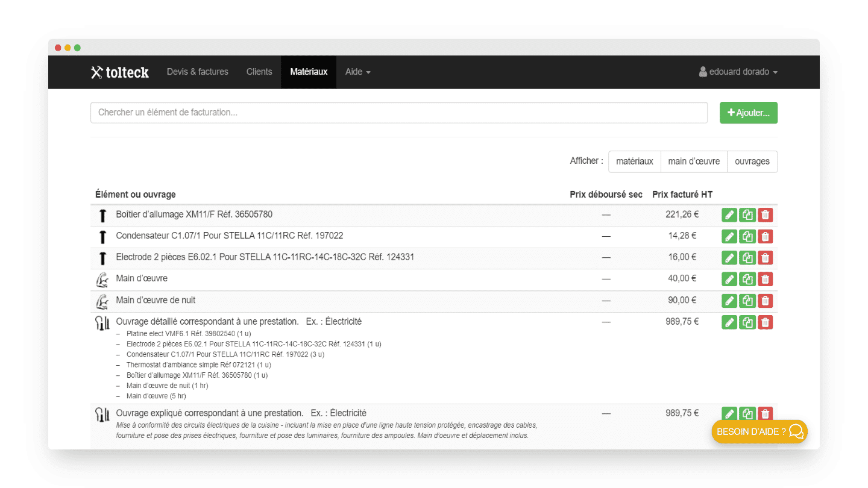Duplicate the Ouvrage détaillé row
This screenshot has height=488, width=868.
coord(747,322)
